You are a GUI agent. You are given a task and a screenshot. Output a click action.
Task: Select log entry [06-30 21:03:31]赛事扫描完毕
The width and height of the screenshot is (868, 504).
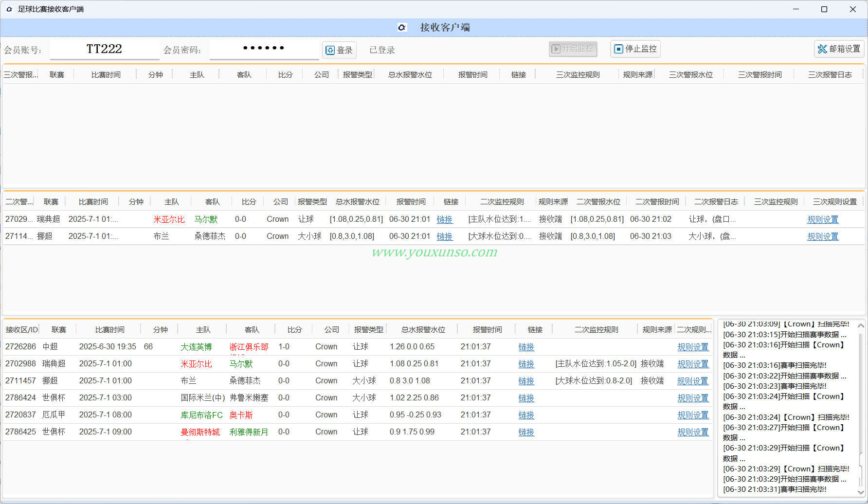tap(775, 489)
